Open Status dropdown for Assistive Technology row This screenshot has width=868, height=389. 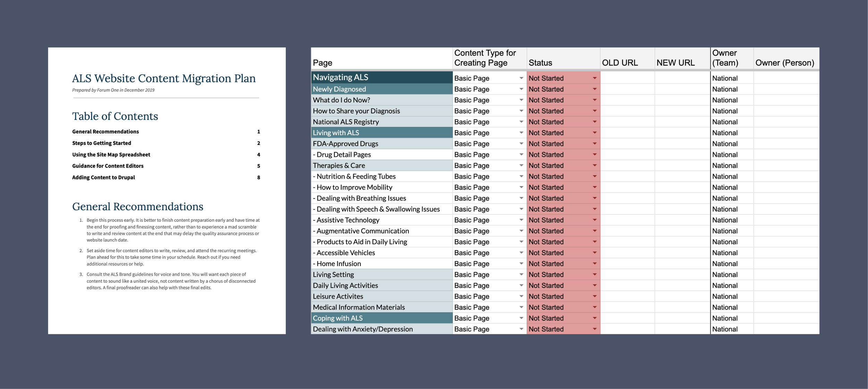point(594,220)
